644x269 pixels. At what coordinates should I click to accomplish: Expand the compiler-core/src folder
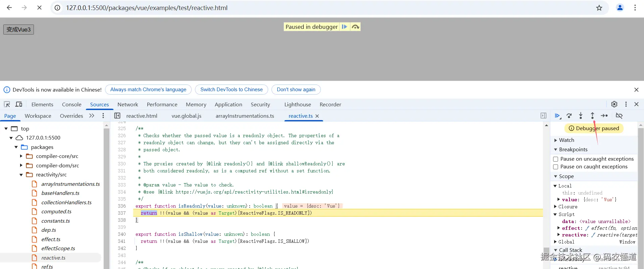point(21,156)
